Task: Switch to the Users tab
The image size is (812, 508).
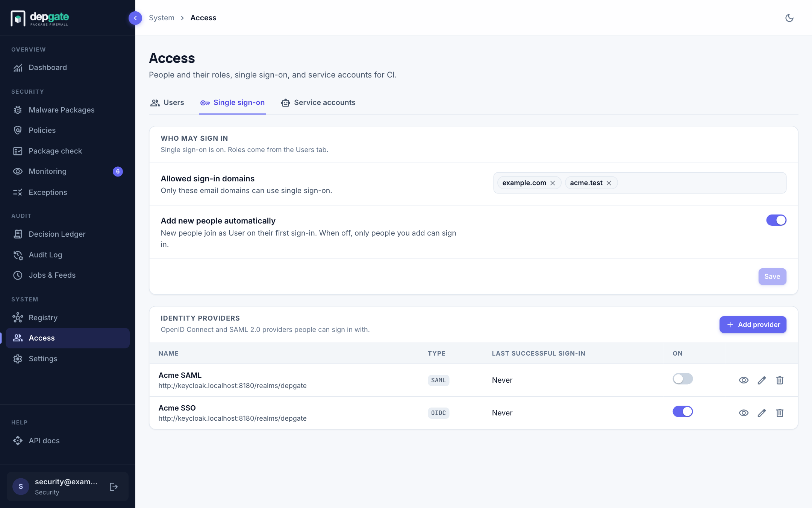Action: 167,102
